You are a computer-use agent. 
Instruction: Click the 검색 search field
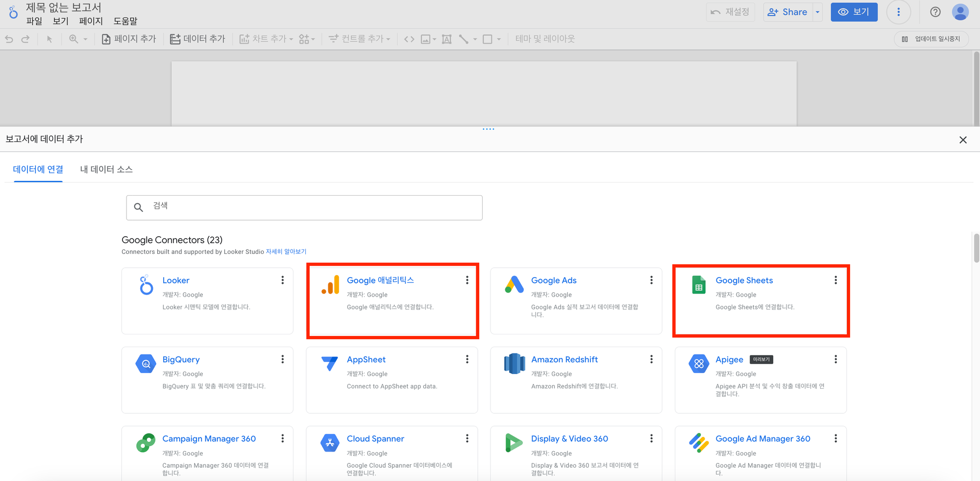[304, 208]
